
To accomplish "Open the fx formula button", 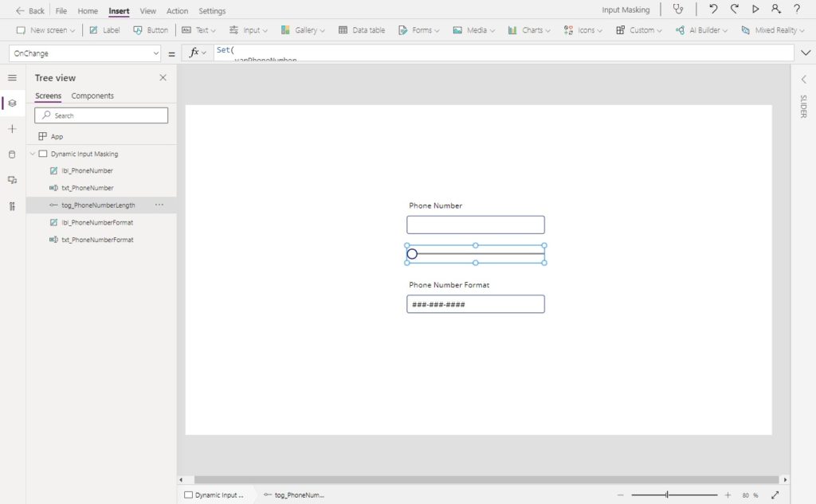I will [x=198, y=53].
